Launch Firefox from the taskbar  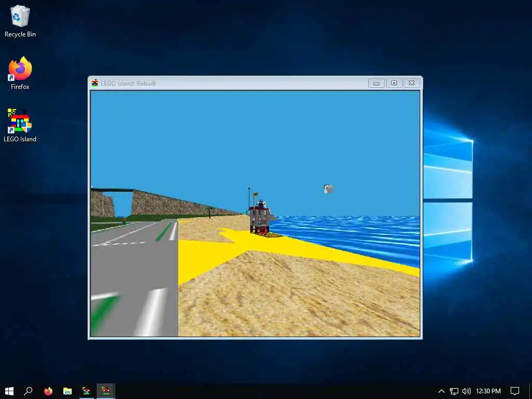coord(48,391)
